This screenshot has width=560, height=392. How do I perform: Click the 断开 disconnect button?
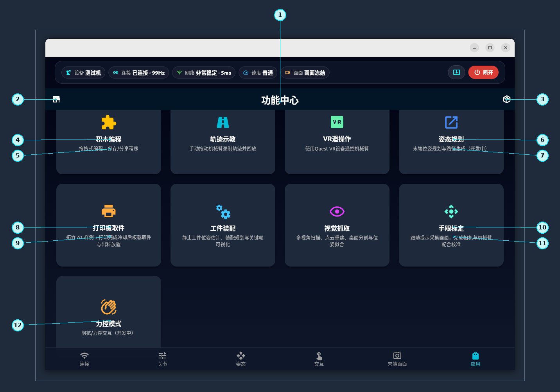483,72
